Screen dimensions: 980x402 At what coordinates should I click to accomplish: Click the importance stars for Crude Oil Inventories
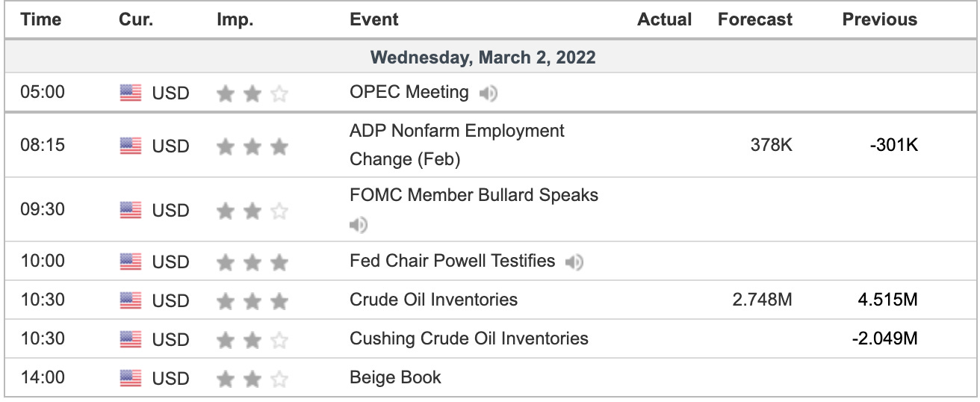(x=252, y=301)
